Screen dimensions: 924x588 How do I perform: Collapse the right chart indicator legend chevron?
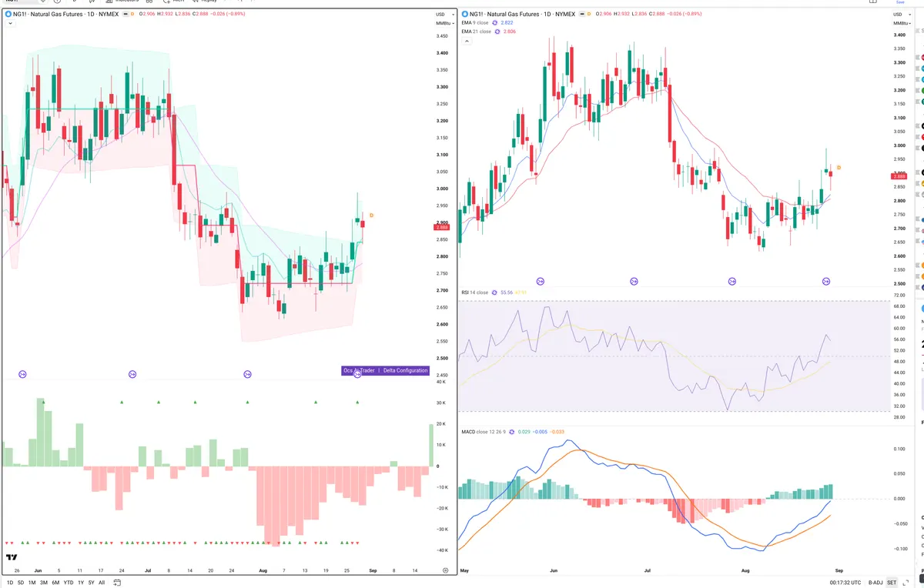[x=466, y=40]
